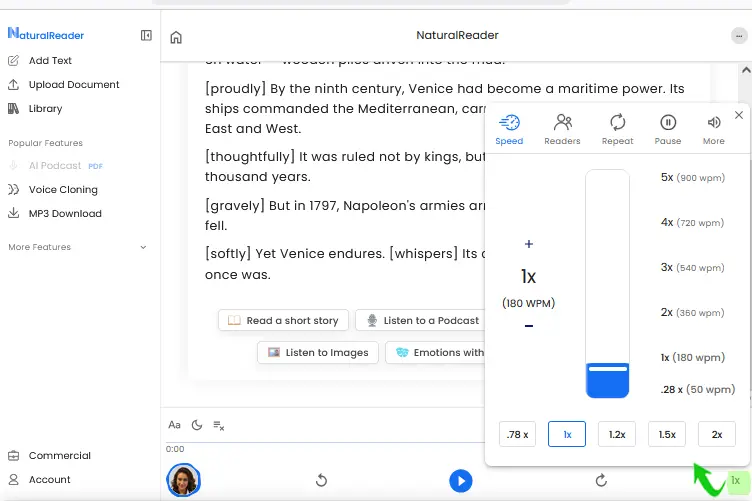Click Read a short story

click(x=283, y=320)
